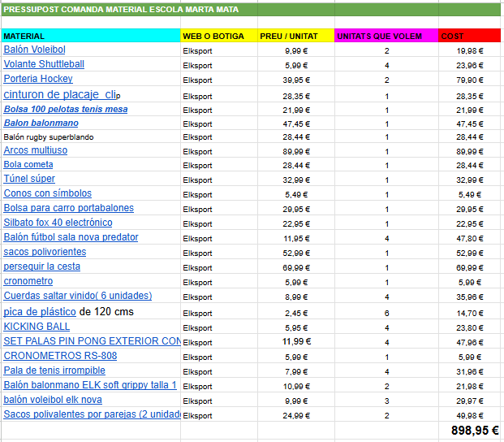Select the cyan MATERIAL header cell
Viewport: 504px width, 442px height.
(x=90, y=36)
